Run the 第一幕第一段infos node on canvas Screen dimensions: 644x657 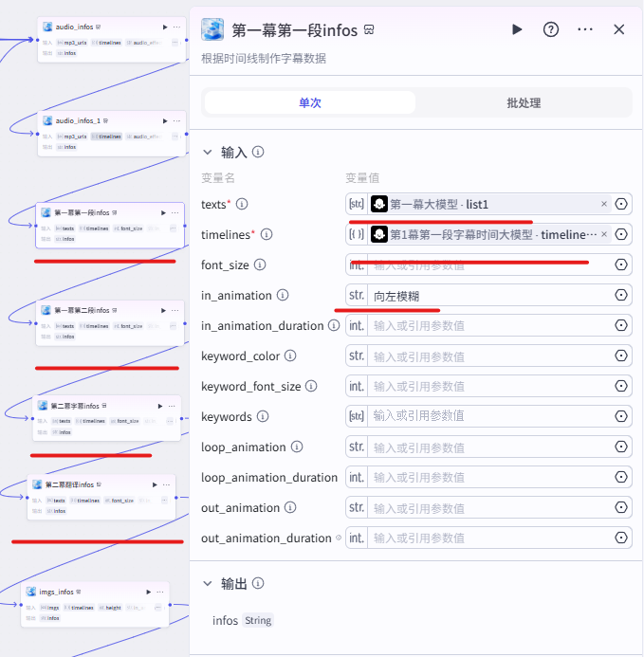pyautogui.click(x=163, y=213)
